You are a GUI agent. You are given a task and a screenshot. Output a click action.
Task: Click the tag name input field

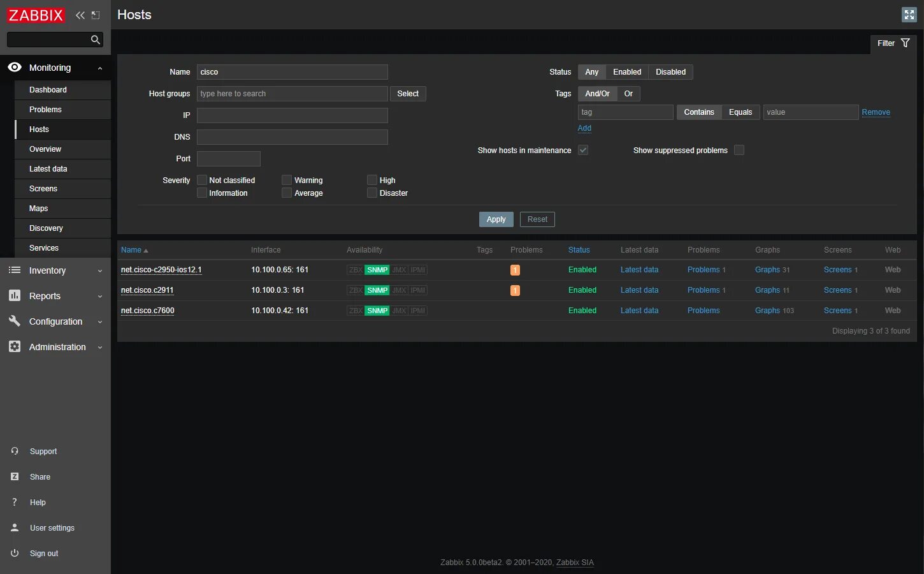click(626, 112)
